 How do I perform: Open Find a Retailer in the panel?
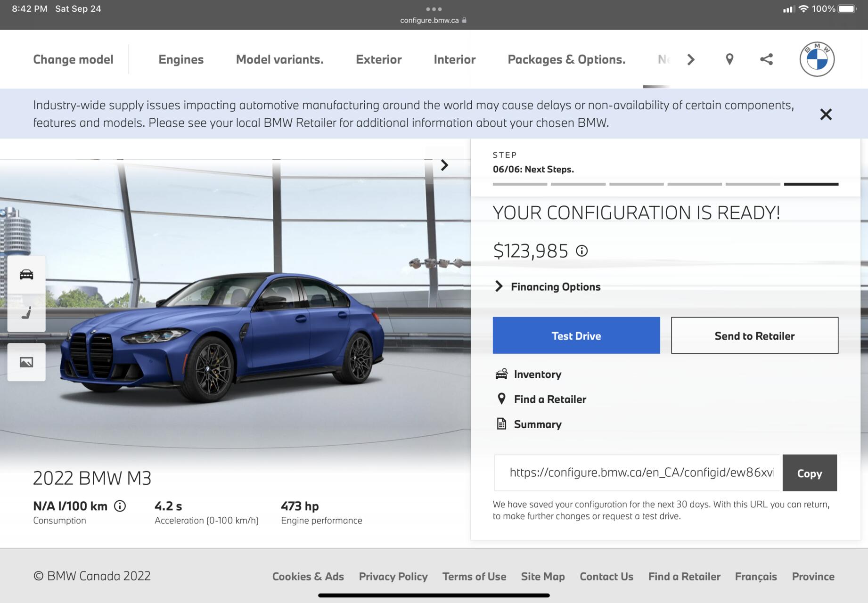pos(550,399)
